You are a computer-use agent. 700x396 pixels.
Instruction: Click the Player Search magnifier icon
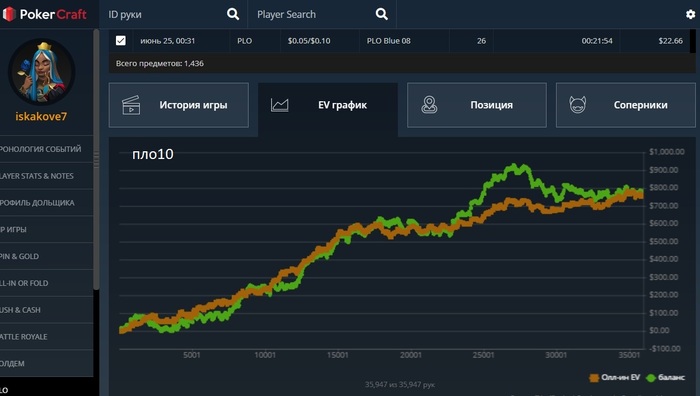pos(381,14)
